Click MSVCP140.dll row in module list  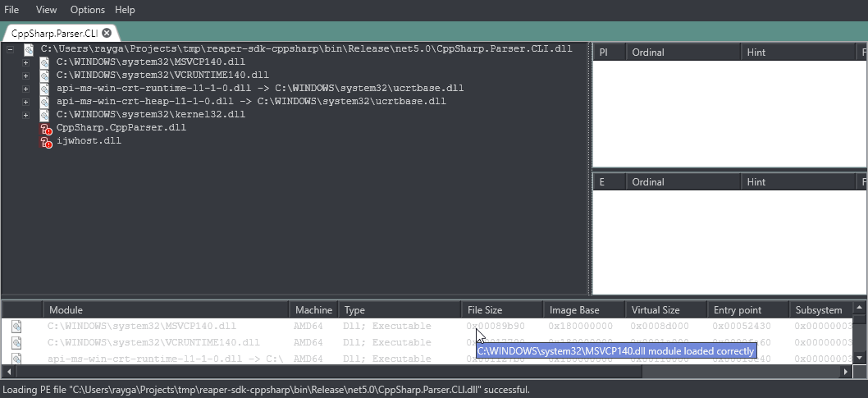(x=427, y=326)
